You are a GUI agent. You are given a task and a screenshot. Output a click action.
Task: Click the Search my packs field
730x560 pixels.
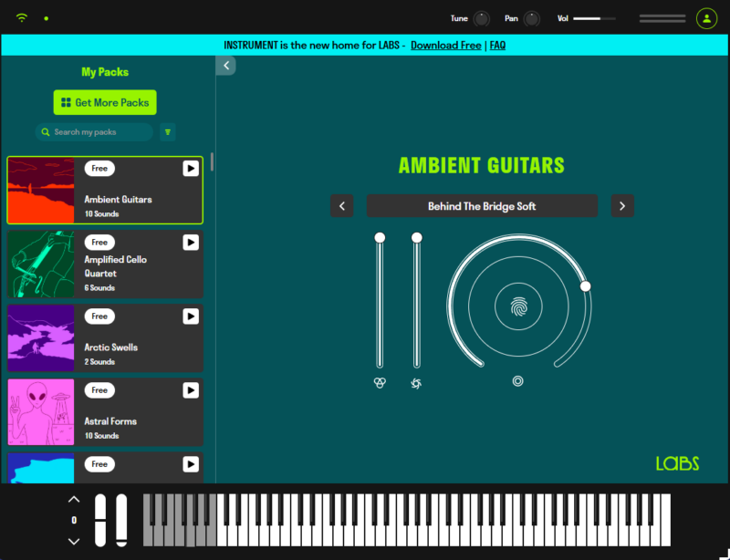[x=95, y=132]
